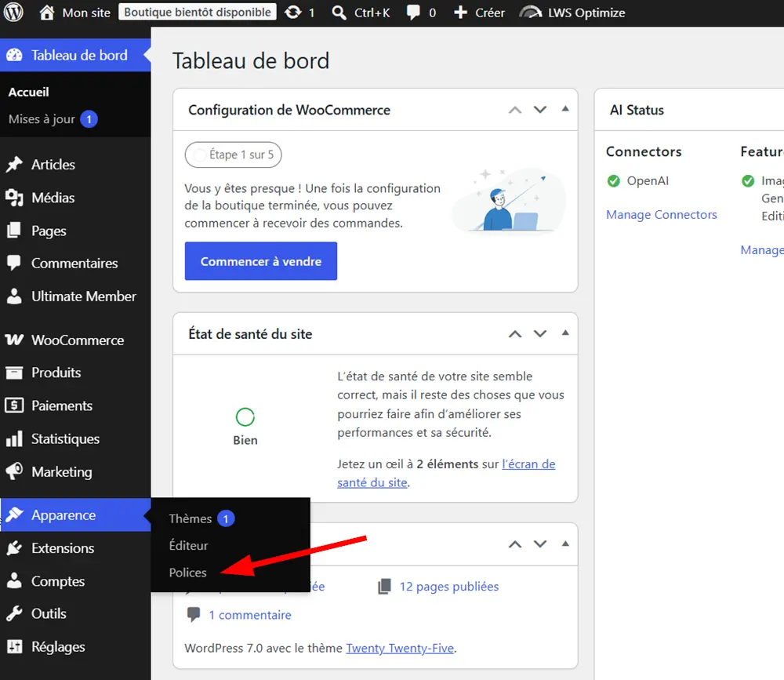784x680 pixels.
Task: Click the Statistiques bar chart icon
Action: [14, 438]
